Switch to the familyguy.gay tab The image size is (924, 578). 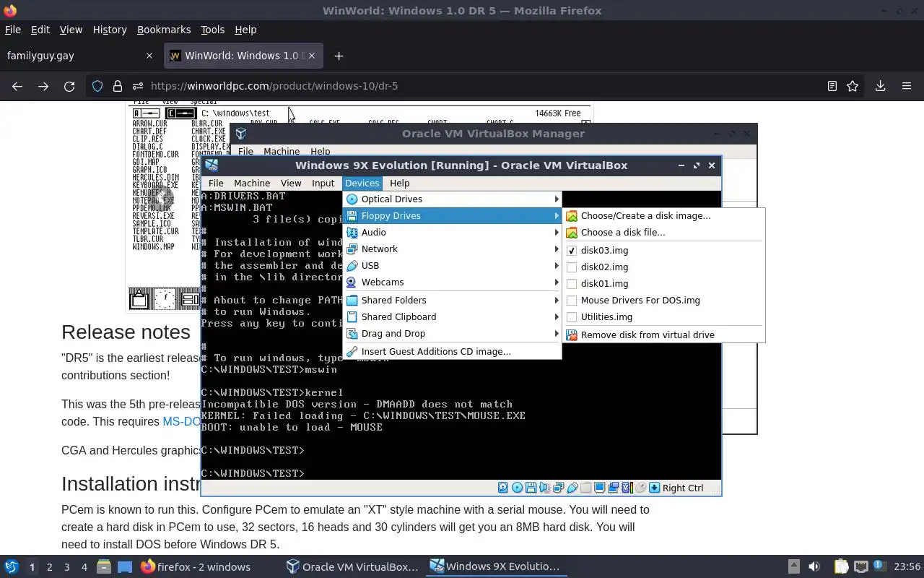(x=79, y=56)
